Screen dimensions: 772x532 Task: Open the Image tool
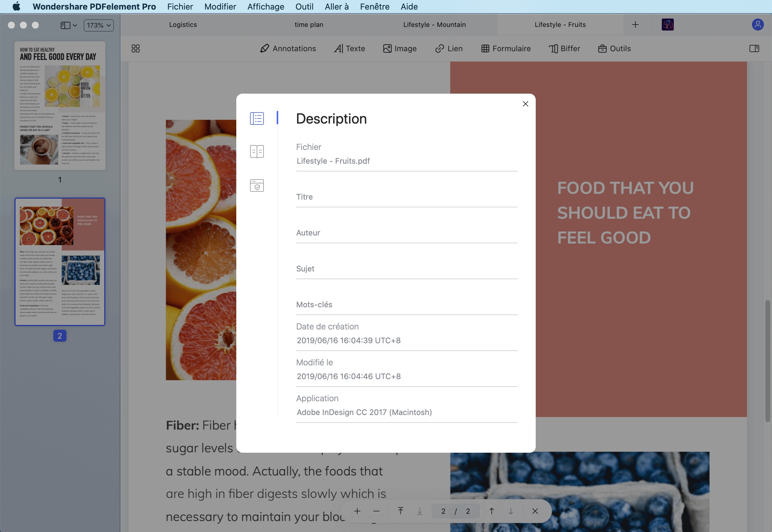click(400, 48)
